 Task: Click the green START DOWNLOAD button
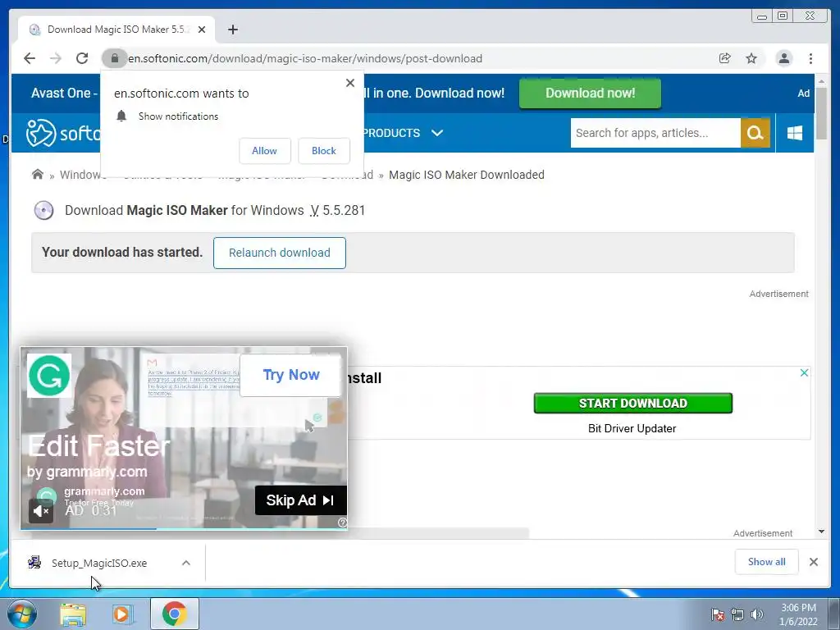point(632,403)
